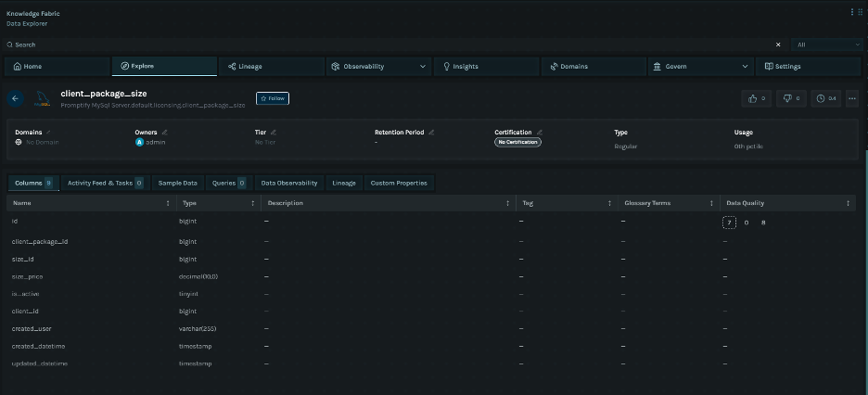
Task: Edit Tier with the pencil icon
Action: coord(274,133)
